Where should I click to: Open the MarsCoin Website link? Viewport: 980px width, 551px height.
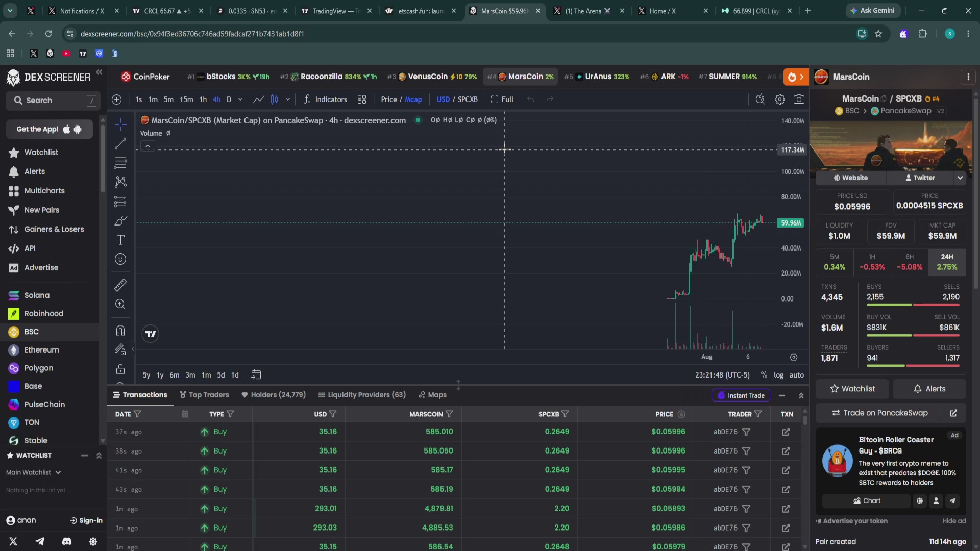click(x=851, y=178)
